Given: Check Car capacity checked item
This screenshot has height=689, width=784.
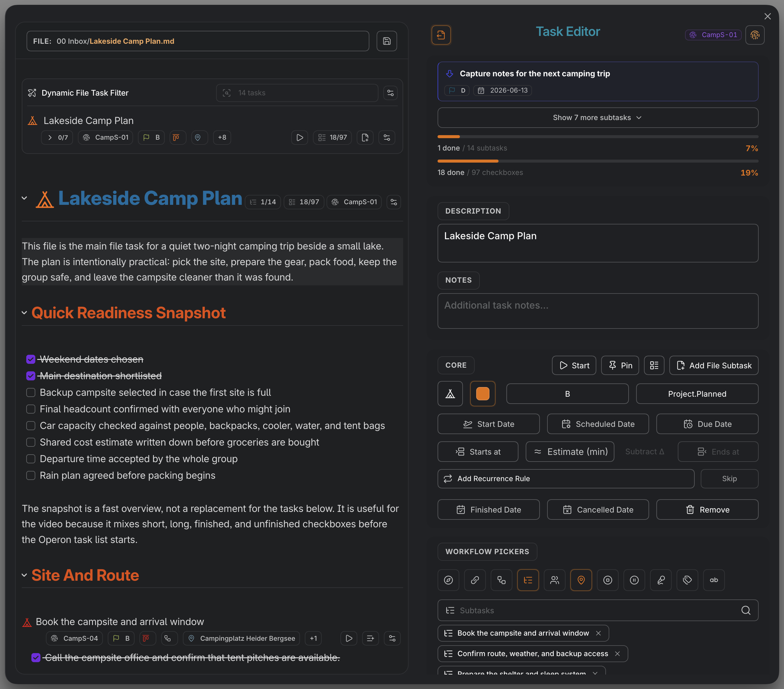Looking at the screenshot, I should pyautogui.click(x=31, y=426).
